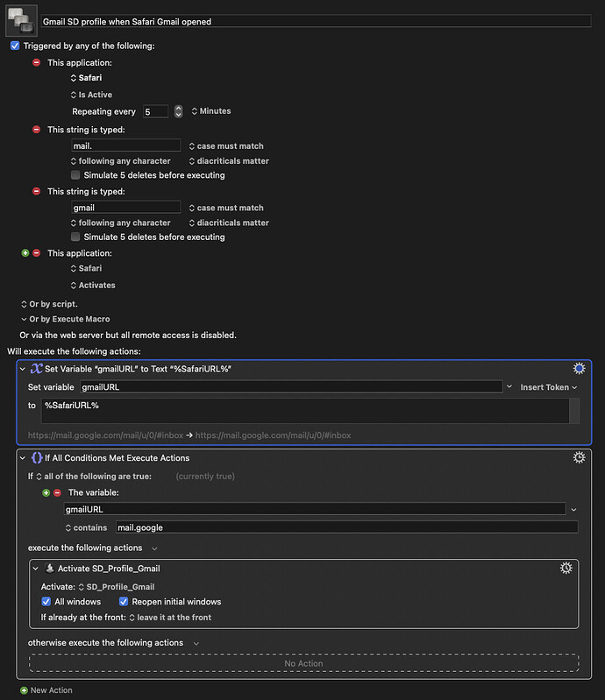Screen dimensions: 605x700
Task: Click the macro icon thumbnail at top left
Action: pyautogui.click(x=19, y=20)
